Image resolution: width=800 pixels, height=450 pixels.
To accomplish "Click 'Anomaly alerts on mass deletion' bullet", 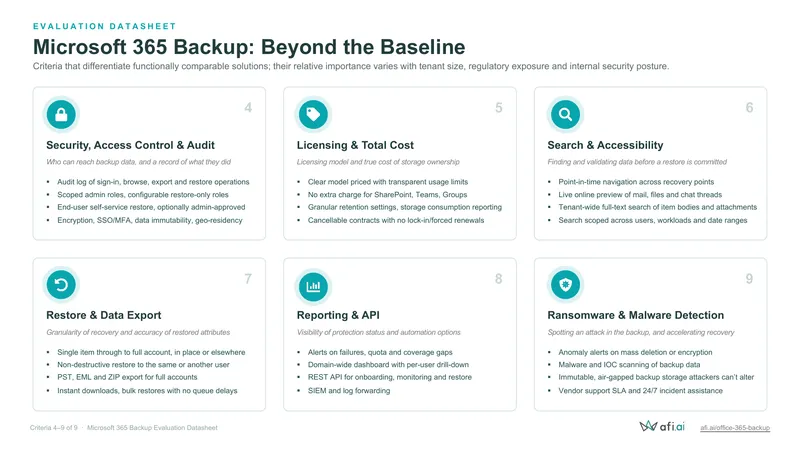I will coord(635,352).
